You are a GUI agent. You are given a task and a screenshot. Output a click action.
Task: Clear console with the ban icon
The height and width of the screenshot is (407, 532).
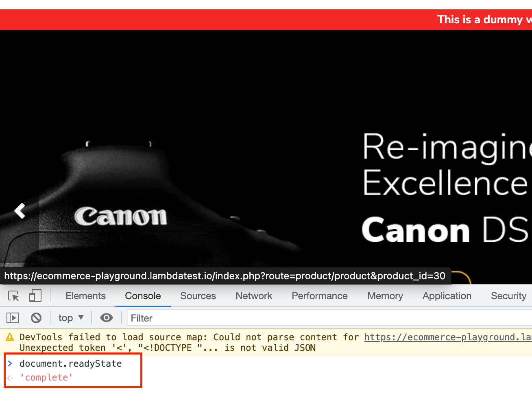(36, 318)
